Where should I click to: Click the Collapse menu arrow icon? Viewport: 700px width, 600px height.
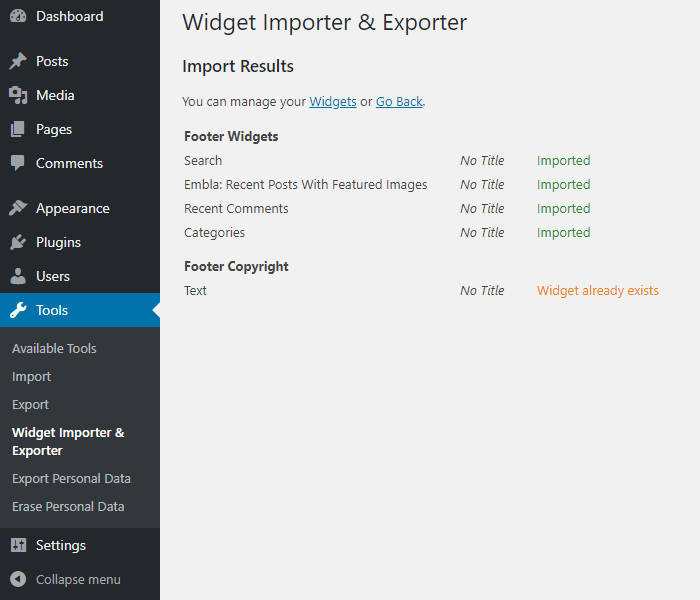click(x=18, y=579)
